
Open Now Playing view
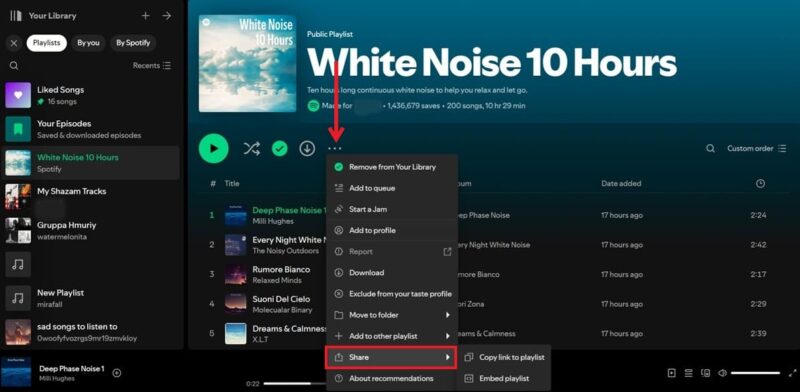(x=672, y=373)
